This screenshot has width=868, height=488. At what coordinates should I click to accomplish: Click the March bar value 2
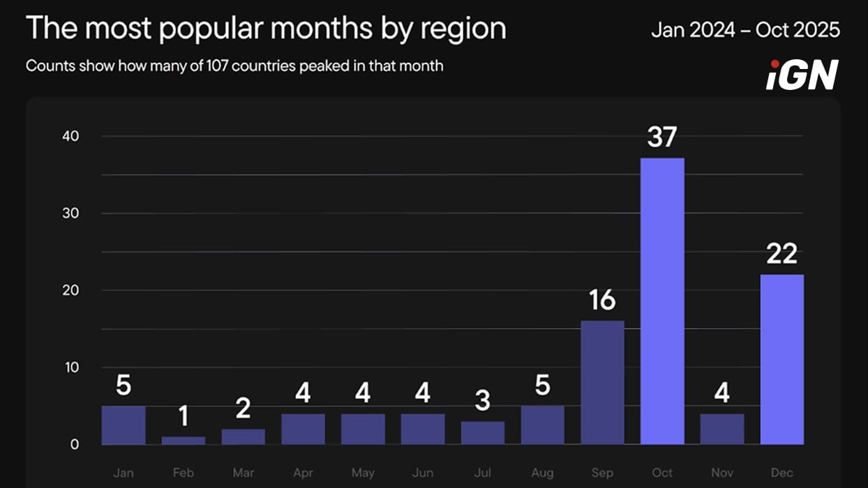(243, 409)
